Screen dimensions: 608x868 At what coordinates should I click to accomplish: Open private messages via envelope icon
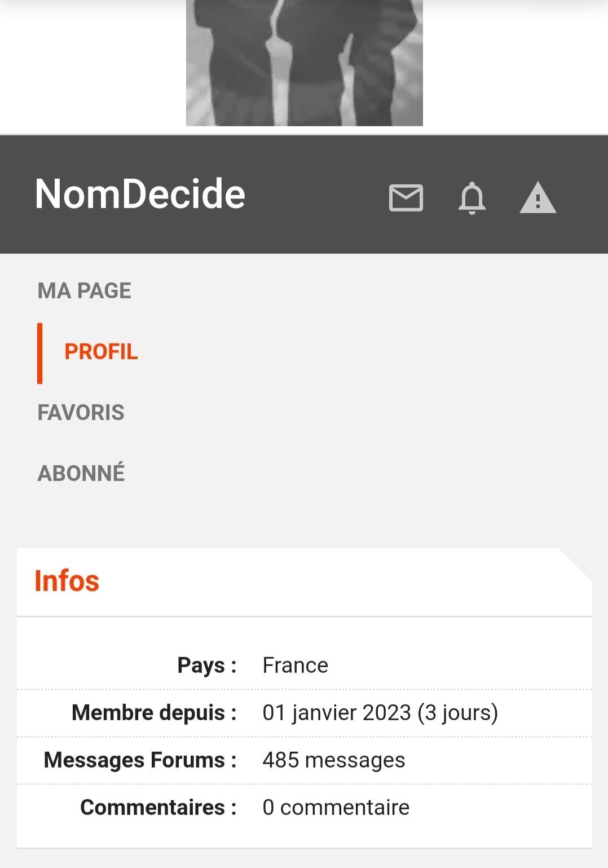406,198
